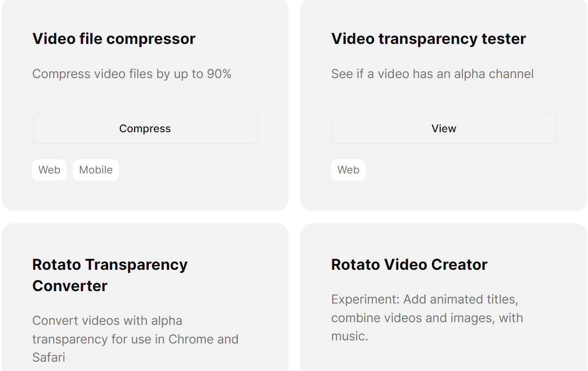The image size is (588, 371).
Task: Click the Web tag under View button
Action: pos(348,170)
